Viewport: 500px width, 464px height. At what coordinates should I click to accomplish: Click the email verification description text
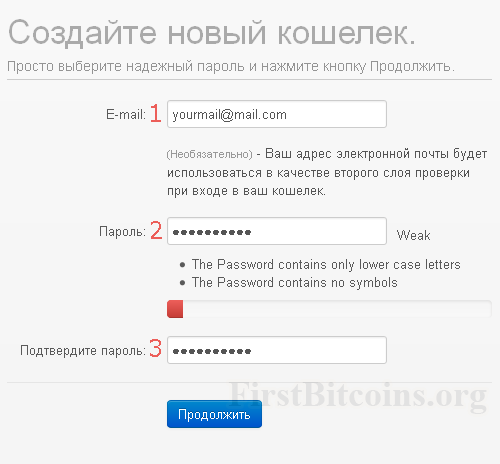coord(327,172)
